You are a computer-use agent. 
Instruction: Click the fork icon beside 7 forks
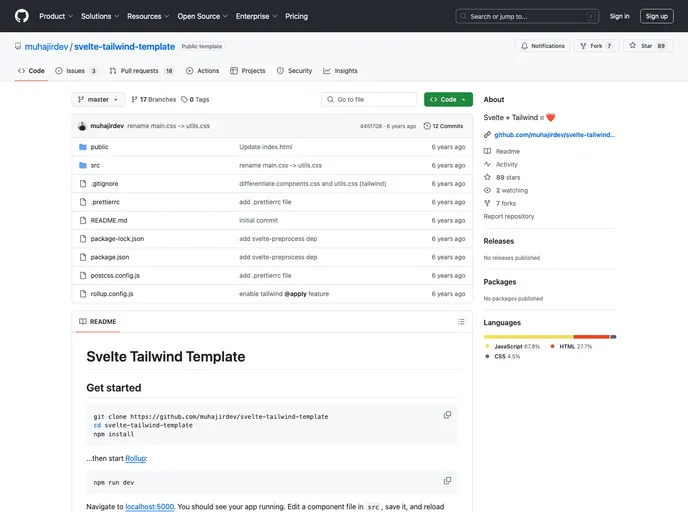[x=487, y=203]
